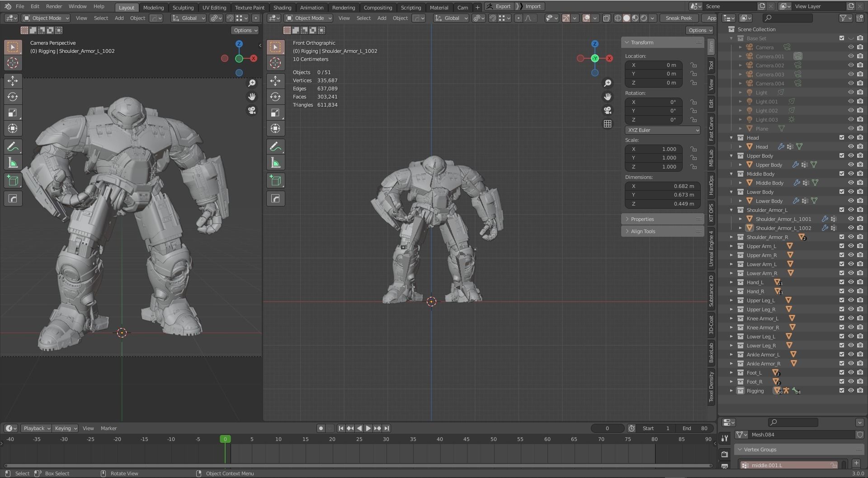Expand the Properties panel in the sidebar
Viewport: 868px width, 478px height.
pos(662,219)
